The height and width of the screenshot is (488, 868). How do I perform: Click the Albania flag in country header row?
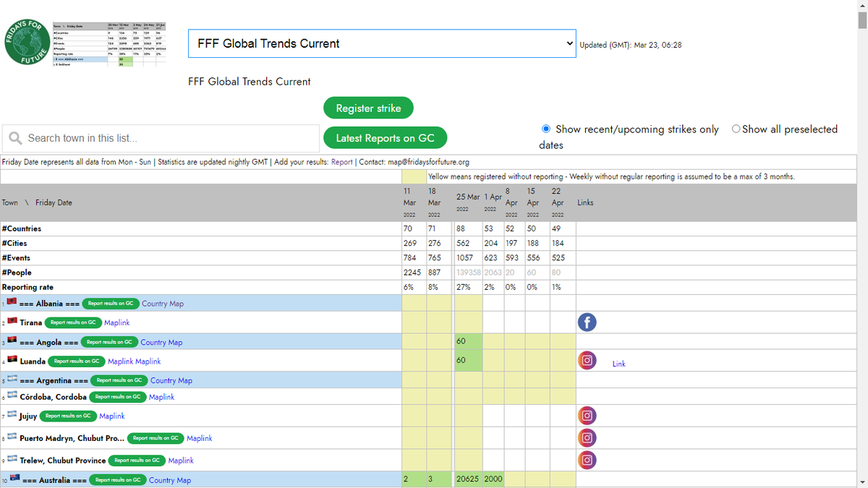point(12,302)
